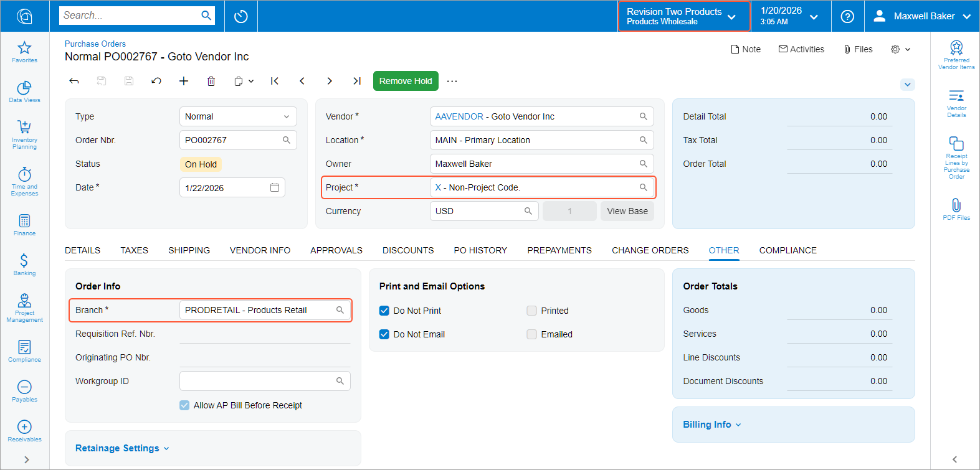Open Receivables workspace
Image resolution: width=980 pixels, height=470 pixels.
(x=24, y=431)
